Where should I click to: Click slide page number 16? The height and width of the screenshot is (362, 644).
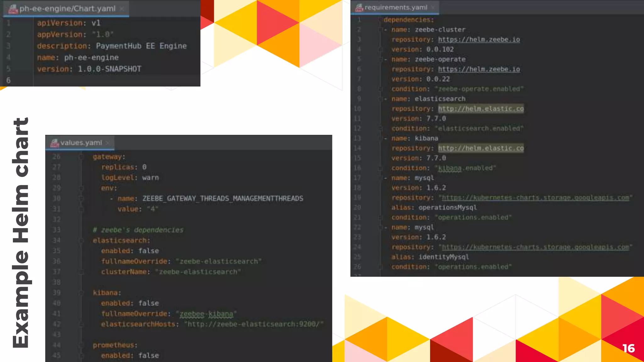[628, 348]
